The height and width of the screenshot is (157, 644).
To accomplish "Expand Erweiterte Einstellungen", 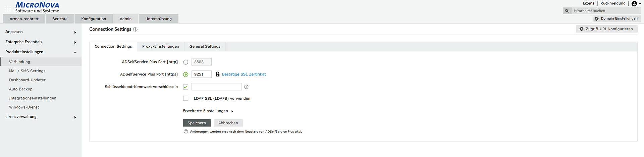I will [x=208, y=111].
